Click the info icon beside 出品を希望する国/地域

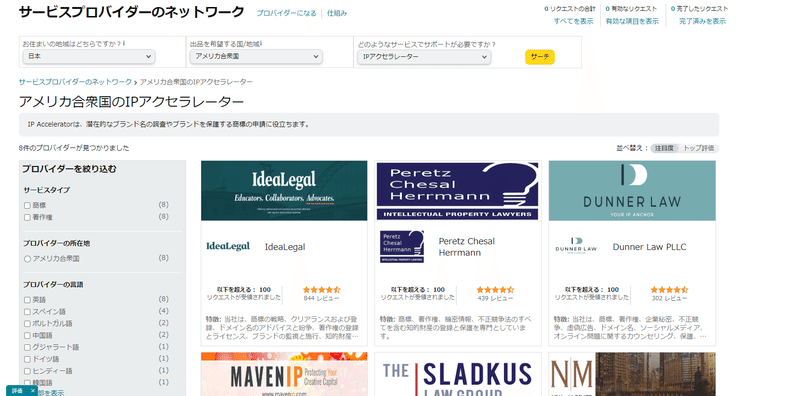pyautogui.click(x=261, y=44)
